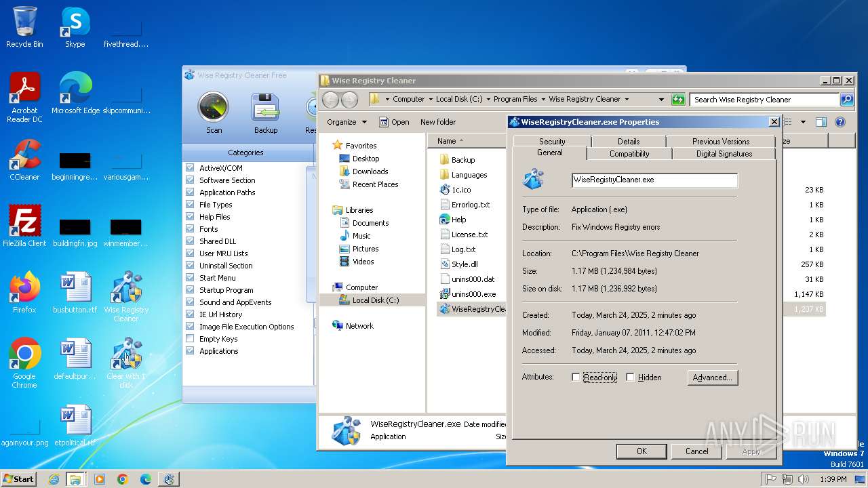The width and height of the screenshot is (868, 488).
Task: Select Network in navigation pane
Action: pyautogui.click(x=353, y=326)
